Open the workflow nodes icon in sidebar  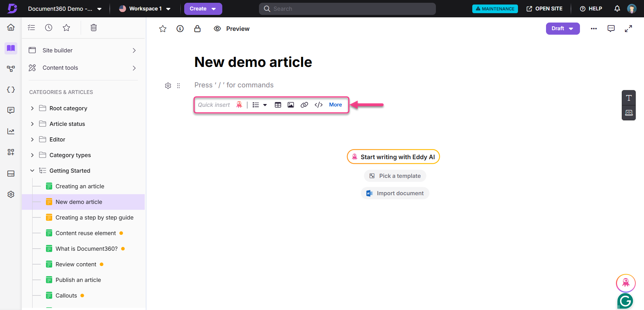(x=11, y=69)
